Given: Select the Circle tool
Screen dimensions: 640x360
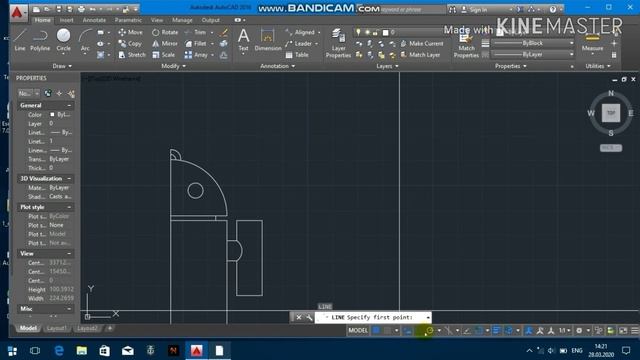Looking at the screenshot, I should pos(63,40).
